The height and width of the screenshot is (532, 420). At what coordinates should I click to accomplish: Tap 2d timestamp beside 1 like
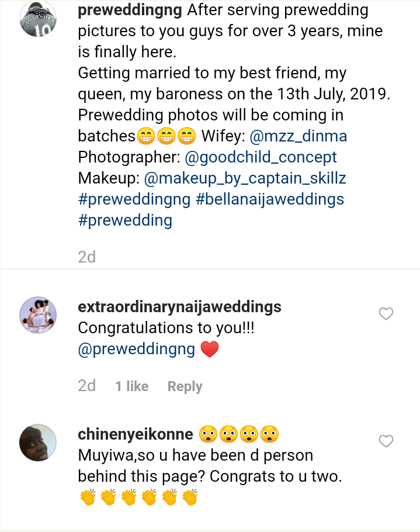pos(86,386)
